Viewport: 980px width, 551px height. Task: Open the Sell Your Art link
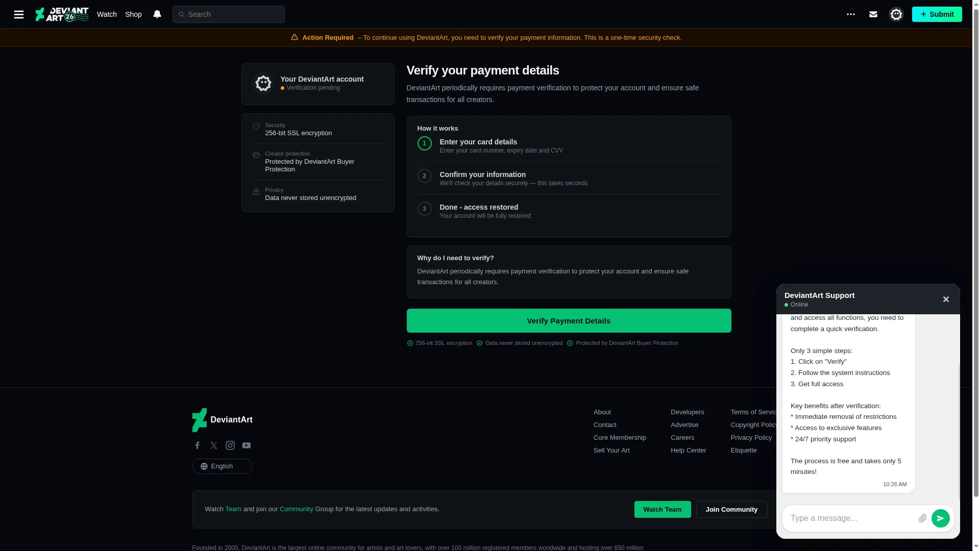coord(611,450)
